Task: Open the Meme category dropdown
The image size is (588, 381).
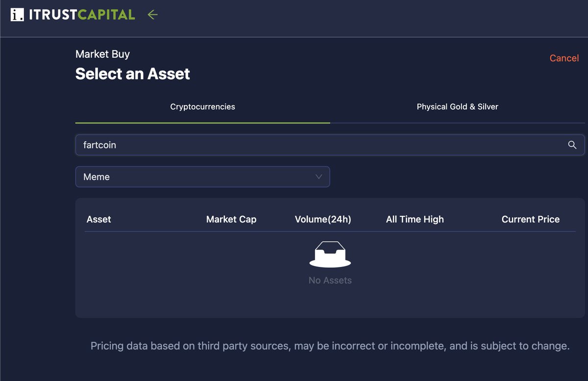Action: click(x=202, y=177)
